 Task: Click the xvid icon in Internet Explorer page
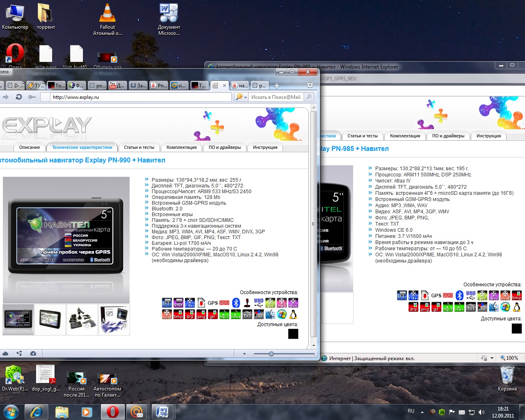pos(505,295)
